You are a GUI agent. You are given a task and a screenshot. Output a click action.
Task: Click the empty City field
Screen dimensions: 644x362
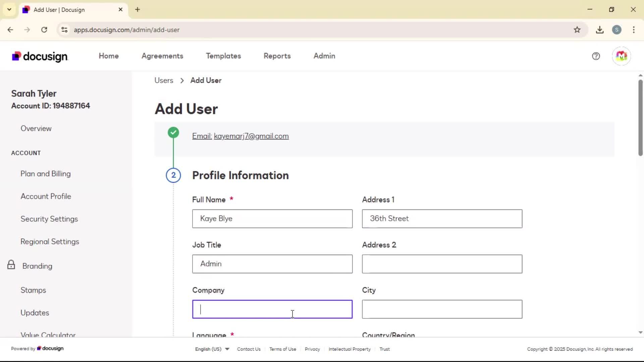coord(442,309)
